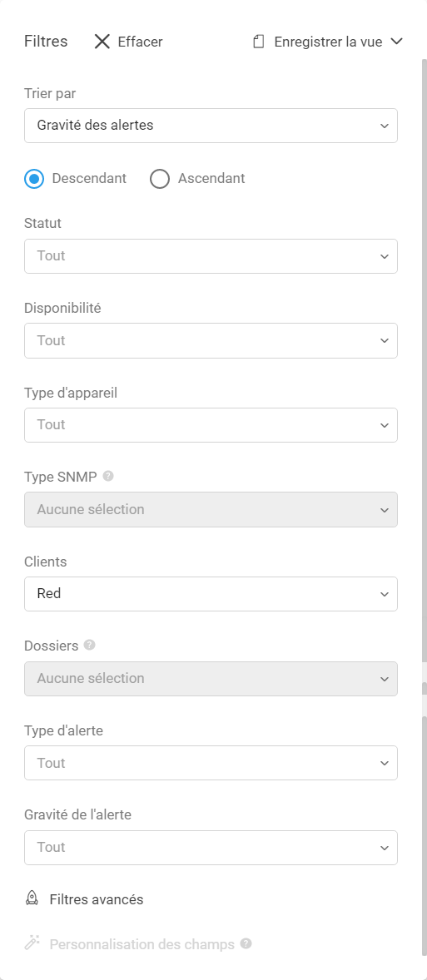The image size is (427, 980).
Task: Click the help icon beside Type SNMP
Action: pyautogui.click(x=108, y=476)
